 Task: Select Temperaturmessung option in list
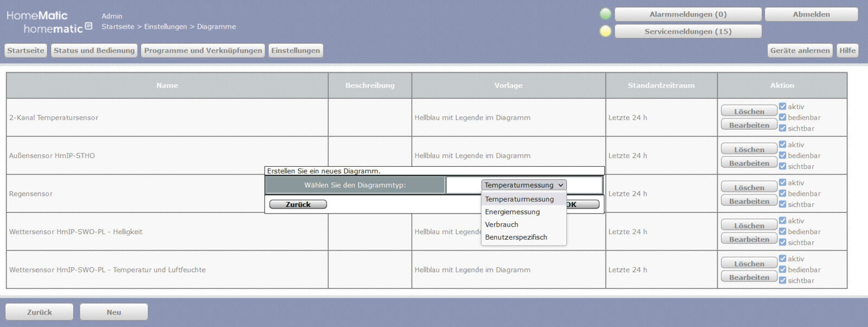point(524,199)
